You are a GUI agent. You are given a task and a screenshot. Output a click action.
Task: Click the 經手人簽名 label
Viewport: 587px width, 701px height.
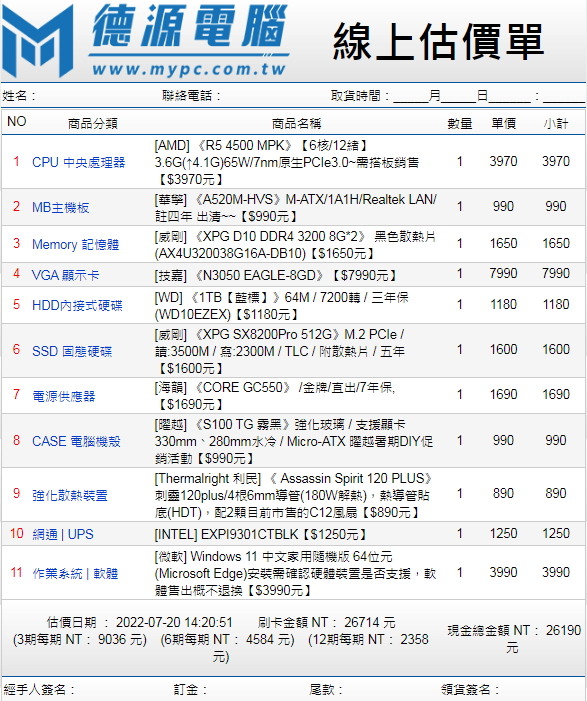click(x=38, y=689)
